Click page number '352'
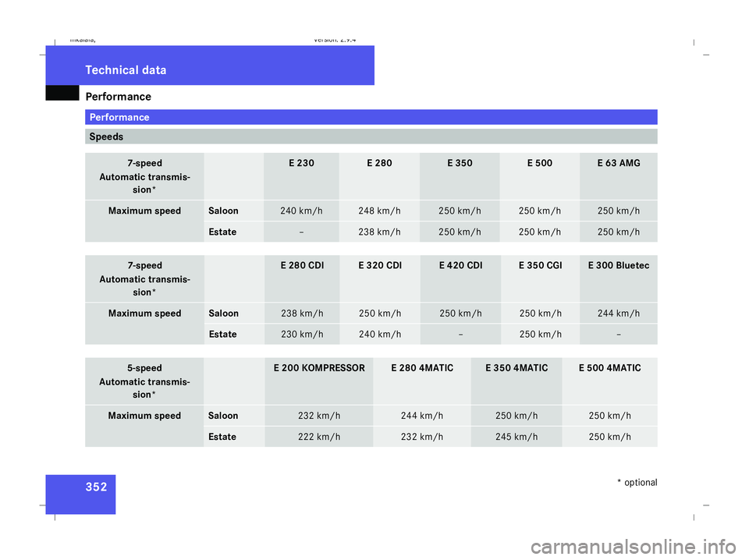 click(x=97, y=487)
